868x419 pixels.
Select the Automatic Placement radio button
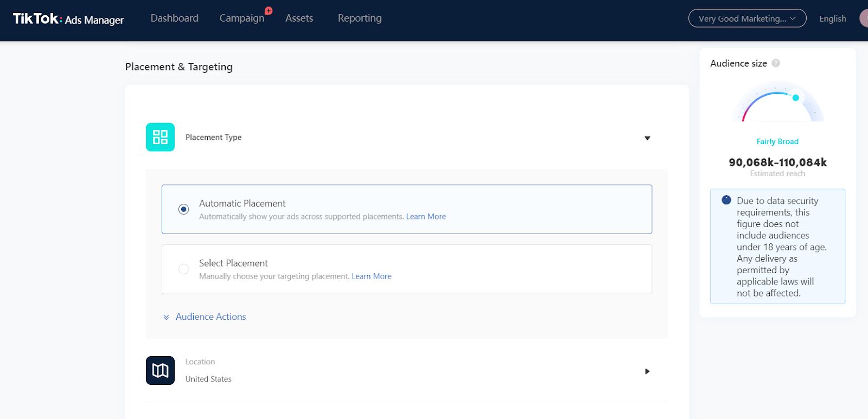pyautogui.click(x=184, y=209)
